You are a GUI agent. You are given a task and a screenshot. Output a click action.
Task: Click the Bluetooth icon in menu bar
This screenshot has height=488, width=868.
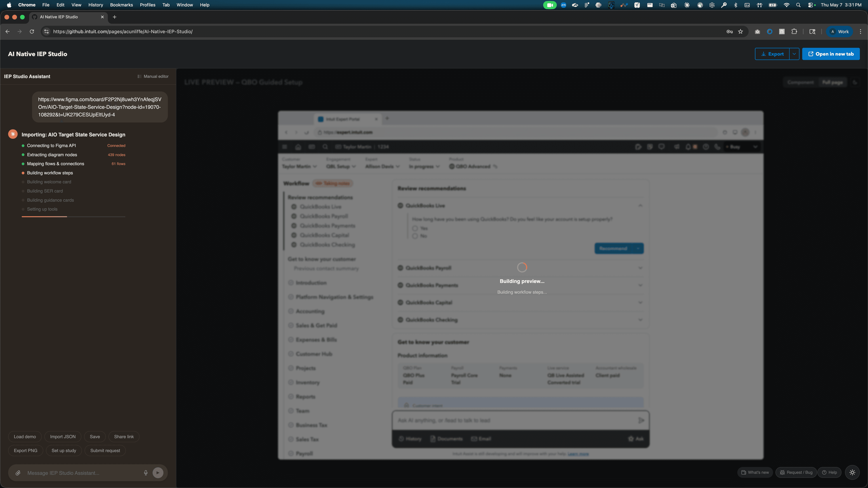(x=736, y=5)
